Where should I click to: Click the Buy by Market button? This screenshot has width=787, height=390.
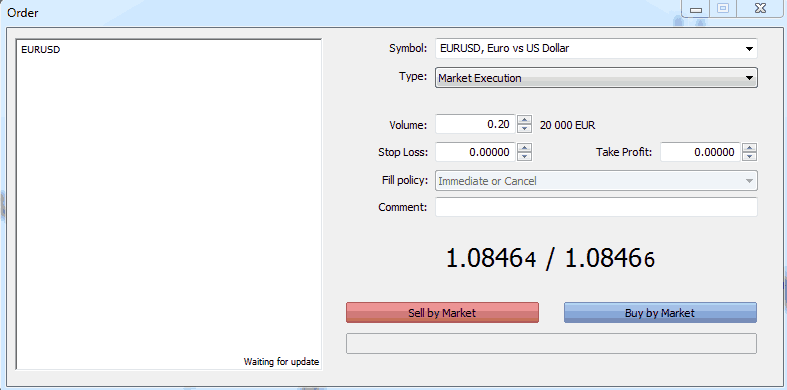(660, 313)
